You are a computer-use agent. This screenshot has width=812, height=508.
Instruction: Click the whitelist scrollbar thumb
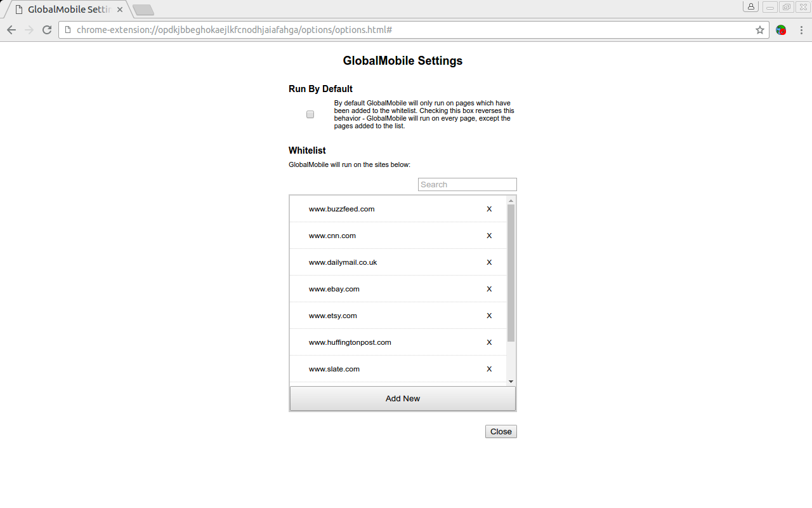click(511, 274)
